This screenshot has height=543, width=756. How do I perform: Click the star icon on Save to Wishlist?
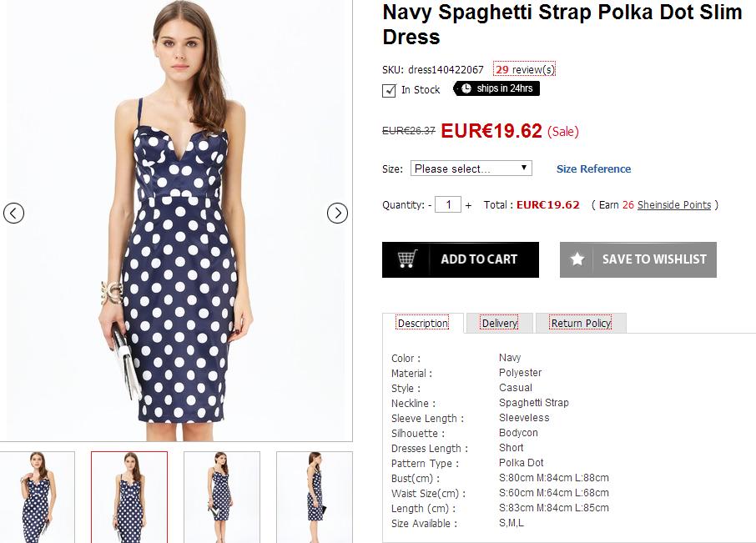click(577, 259)
